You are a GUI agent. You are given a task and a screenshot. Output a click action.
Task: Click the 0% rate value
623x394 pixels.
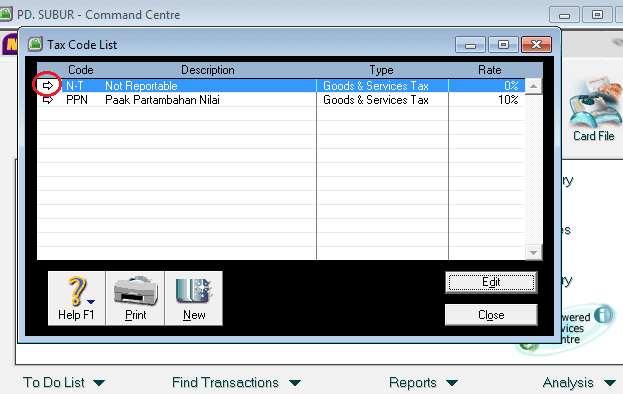tap(511, 86)
